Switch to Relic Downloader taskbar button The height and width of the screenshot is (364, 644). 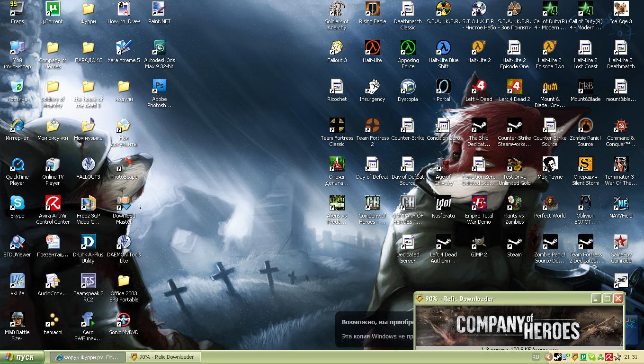163,357
